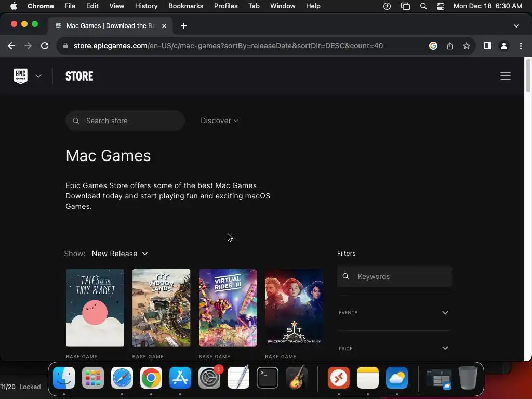532x399 pixels.
Task: Bookmark this tab with the star icon
Action: pos(467,46)
